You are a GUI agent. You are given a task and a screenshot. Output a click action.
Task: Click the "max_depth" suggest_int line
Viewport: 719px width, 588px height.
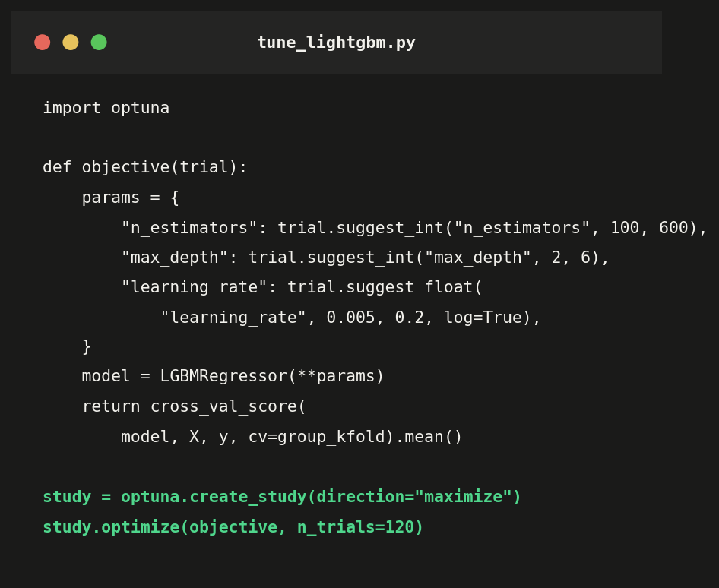coord(365,258)
